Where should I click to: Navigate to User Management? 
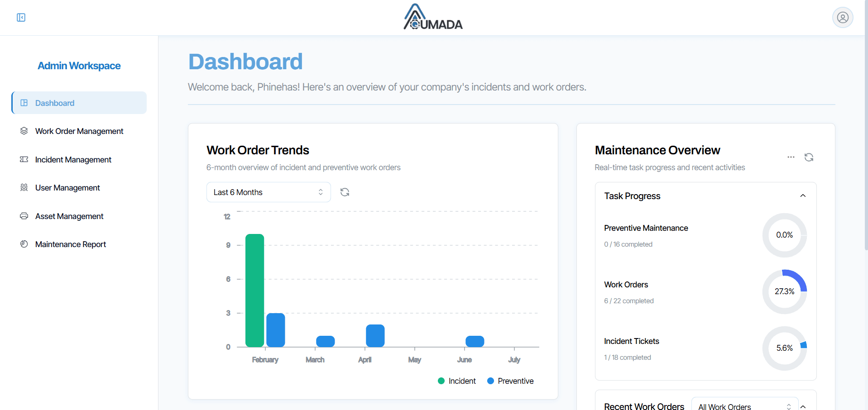pos(79,188)
